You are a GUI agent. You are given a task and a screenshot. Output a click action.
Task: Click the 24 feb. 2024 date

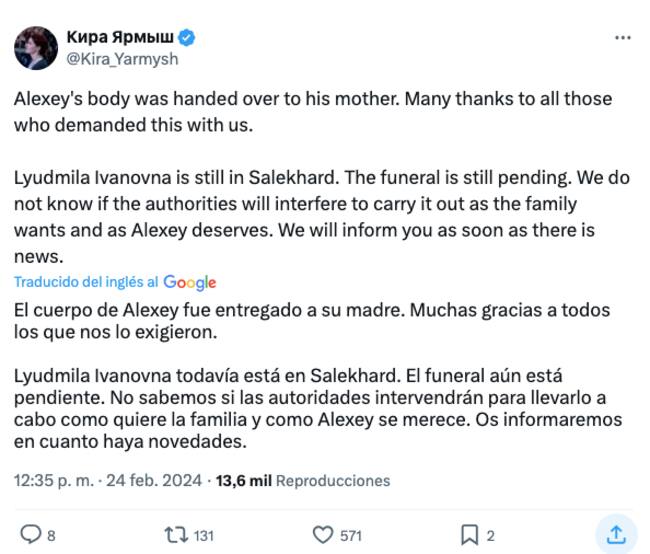(x=155, y=480)
